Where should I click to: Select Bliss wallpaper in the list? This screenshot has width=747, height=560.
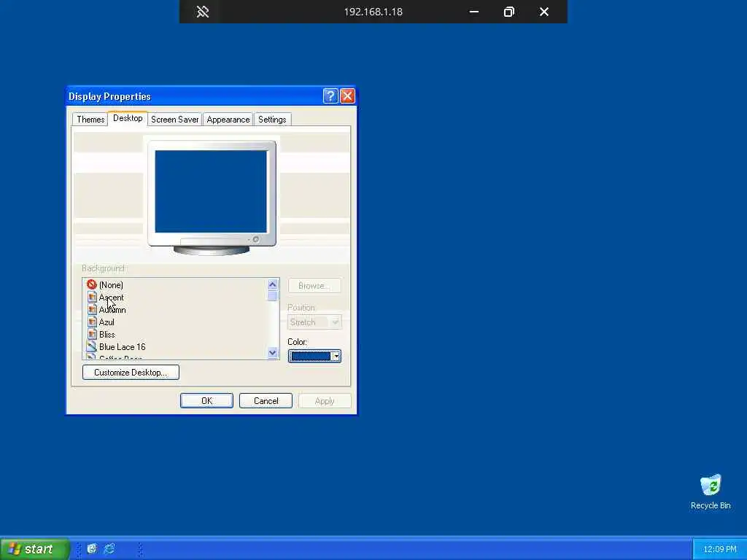[107, 334]
